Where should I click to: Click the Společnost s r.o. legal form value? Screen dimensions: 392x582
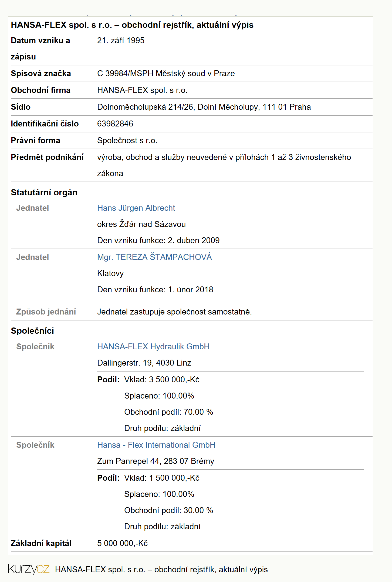tap(127, 141)
